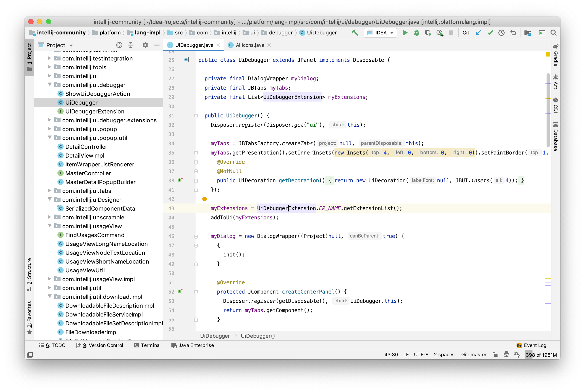The height and width of the screenshot is (392, 585).
Task: Collapse com.intellij.ui.debugger package
Action: click(49, 85)
